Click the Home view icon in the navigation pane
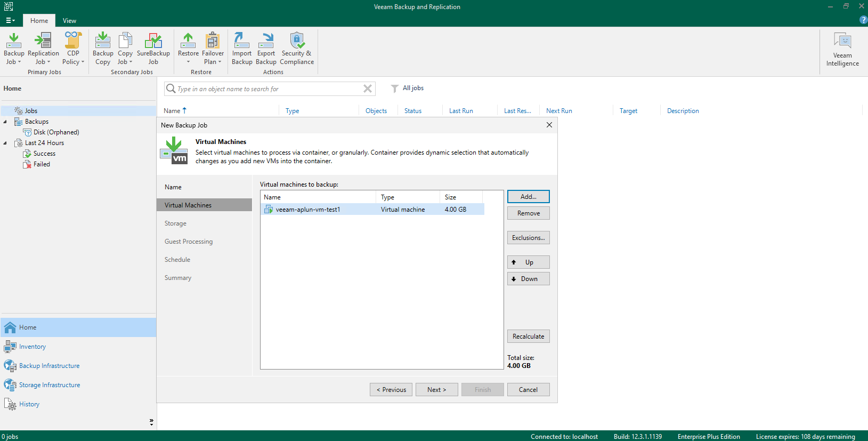The width and height of the screenshot is (868, 441). pyautogui.click(x=10, y=327)
